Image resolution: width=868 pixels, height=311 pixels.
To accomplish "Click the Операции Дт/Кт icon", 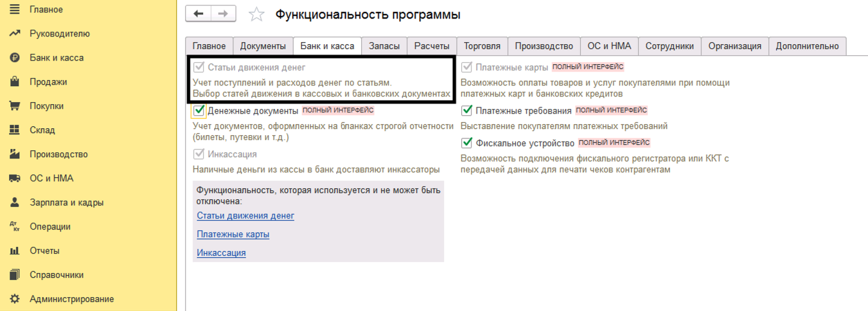I will click(14, 227).
